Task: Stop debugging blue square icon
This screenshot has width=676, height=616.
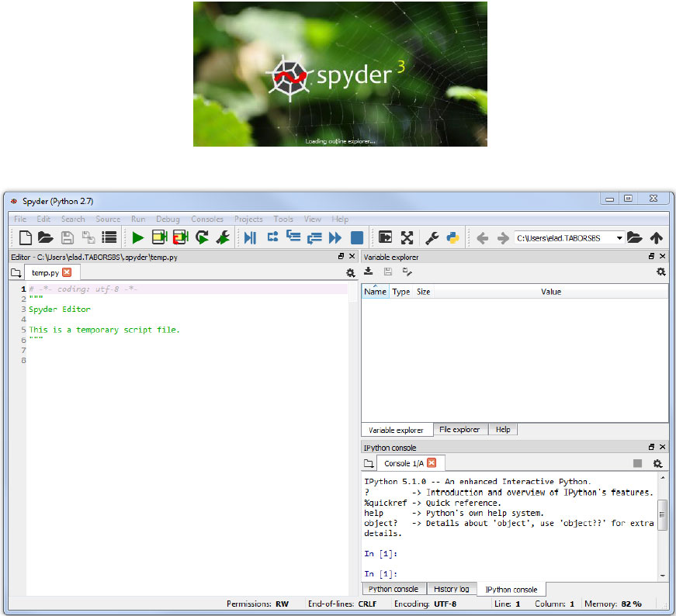Action: (x=357, y=237)
